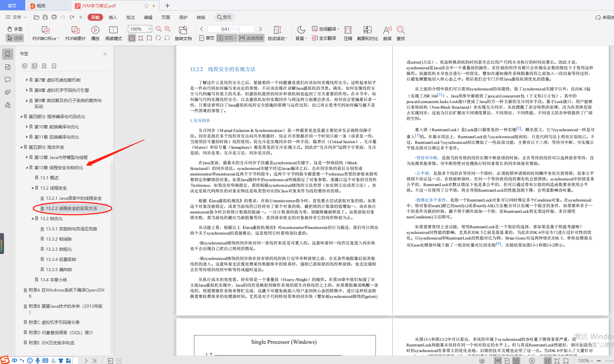
Task: Switch to the 稻壳 tab
Action: (x=48, y=6)
